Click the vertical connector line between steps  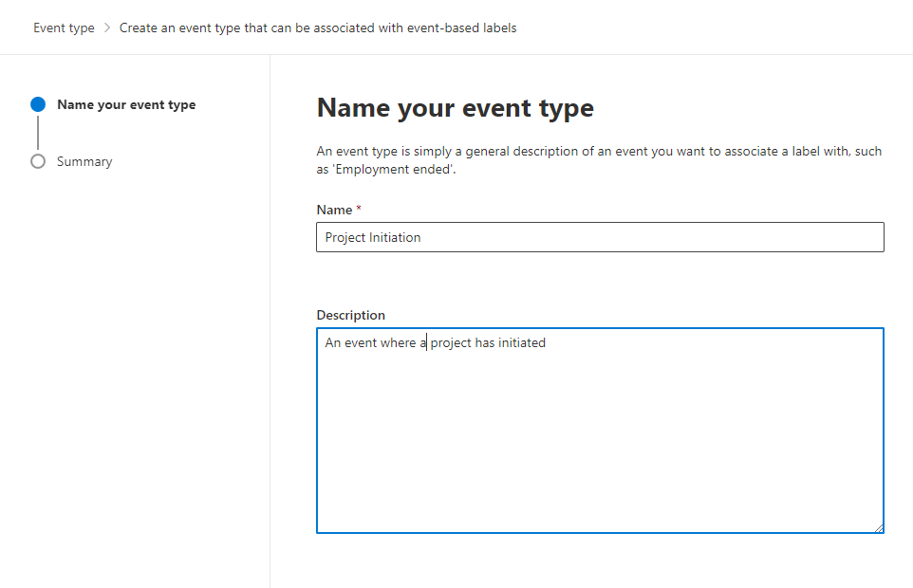[x=38, y=133]
